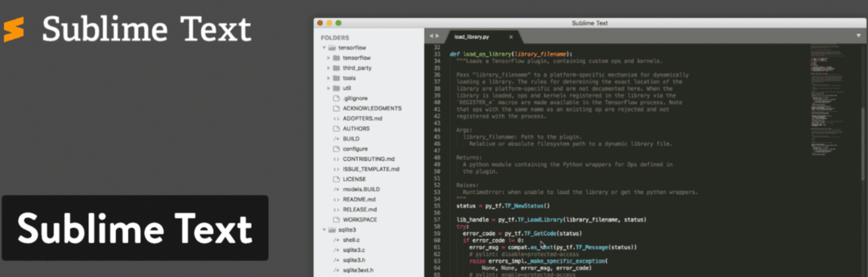
Task: Click the code icon next to models.BUILD
Action: (x=336, y=189)
